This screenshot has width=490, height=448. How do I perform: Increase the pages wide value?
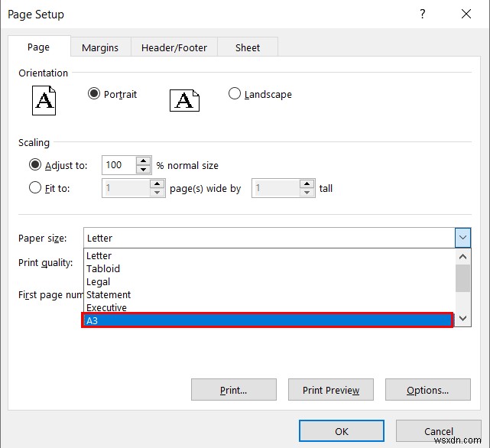157,183
